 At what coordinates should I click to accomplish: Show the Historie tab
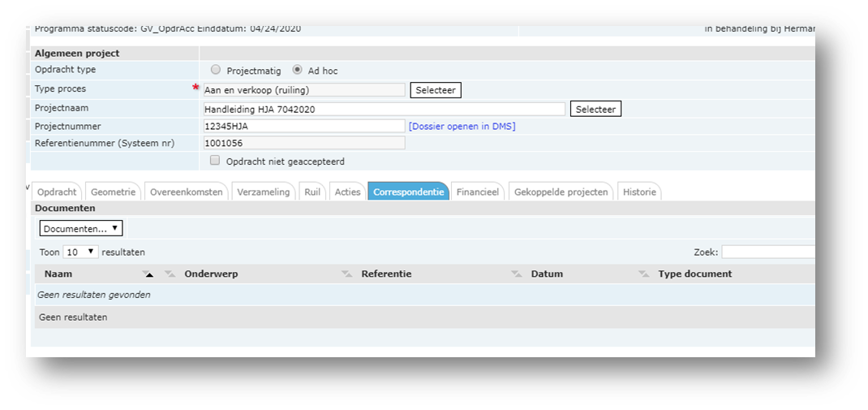click(x=639, y=192)
